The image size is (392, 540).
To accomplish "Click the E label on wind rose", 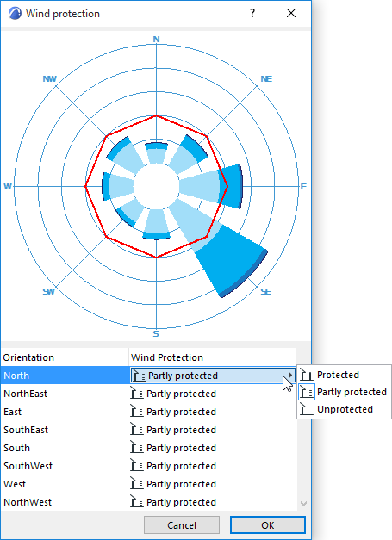I will coord(303,187).
